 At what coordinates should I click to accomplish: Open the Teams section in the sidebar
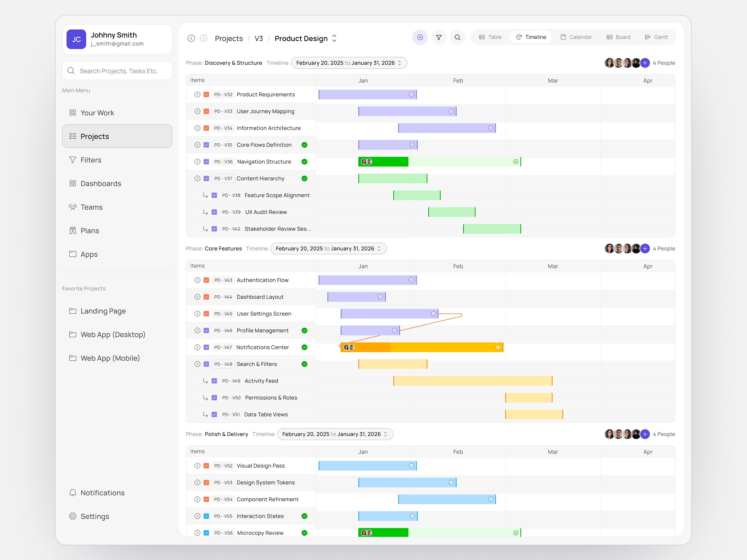91,207
